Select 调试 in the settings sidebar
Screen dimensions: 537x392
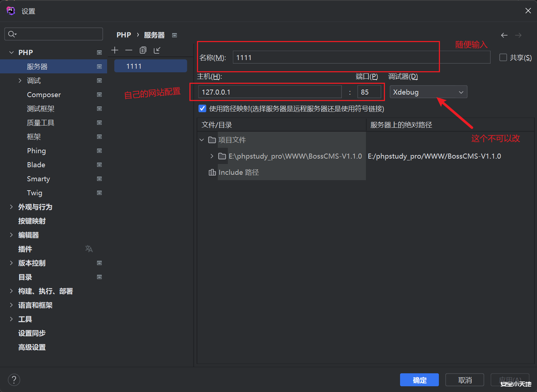pos(33,80)
